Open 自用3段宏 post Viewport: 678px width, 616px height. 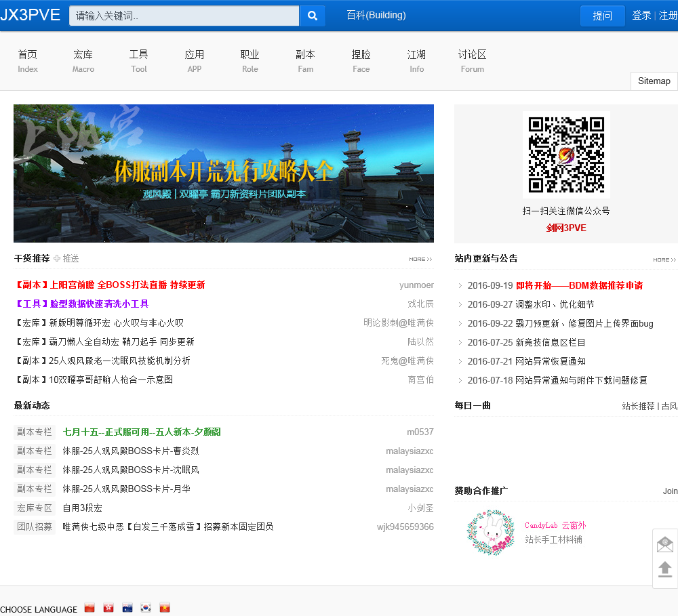tap(82, 508)
